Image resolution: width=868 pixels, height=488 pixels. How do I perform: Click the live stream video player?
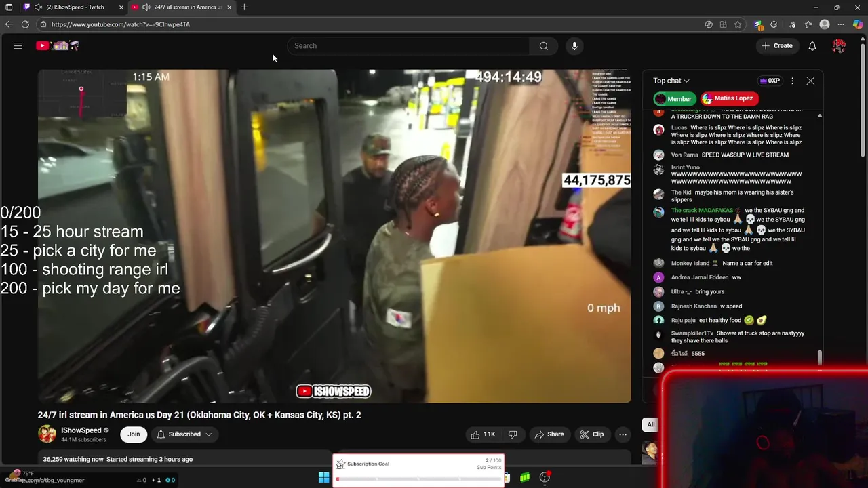click(x=334, y=236)
